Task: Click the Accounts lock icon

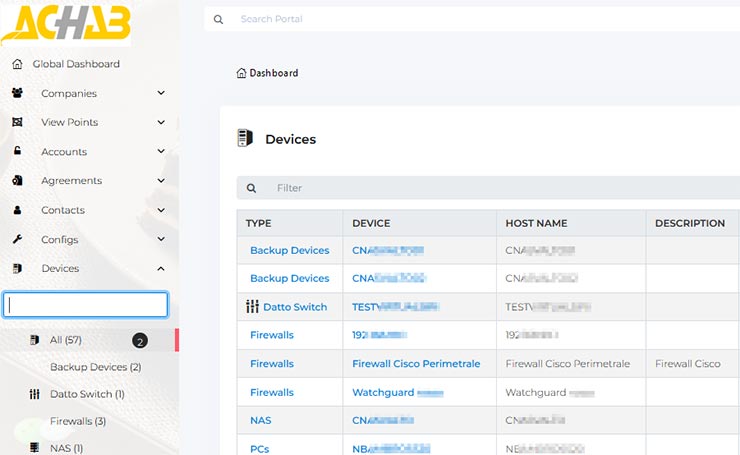Action: pos(17,151)
